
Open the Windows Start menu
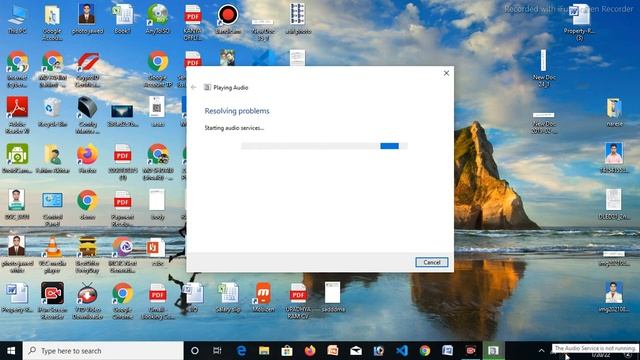11,351
